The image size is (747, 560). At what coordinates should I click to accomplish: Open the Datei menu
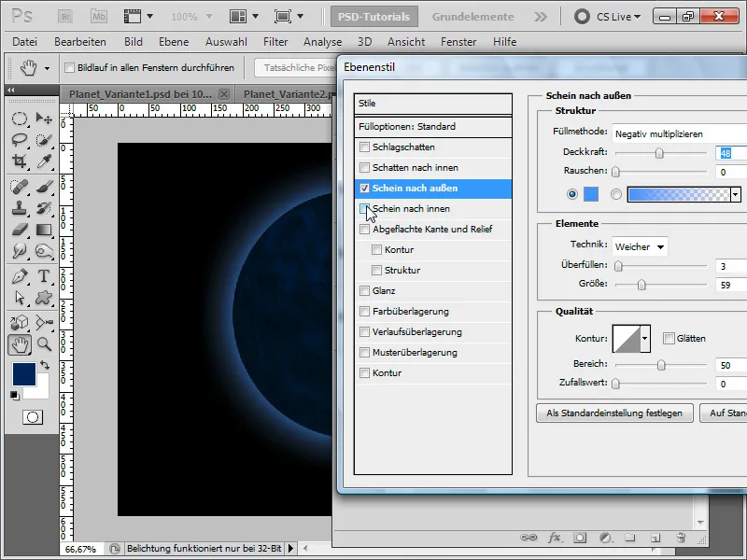pos(25,42)
